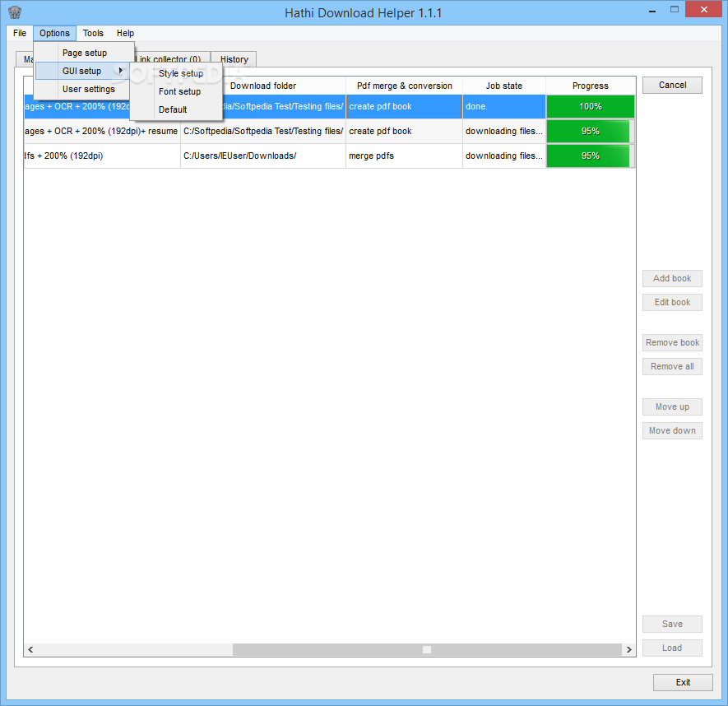This screenshot has width=728, height=706.
Task: Select 'C:/Users/IEUser/Downloads/' folder cell
Action: point(262,156)
